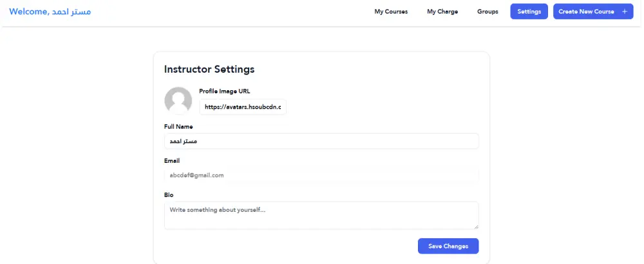The image size is (644, 264).
Task: Select the Email input field
Action: (321, 175)
